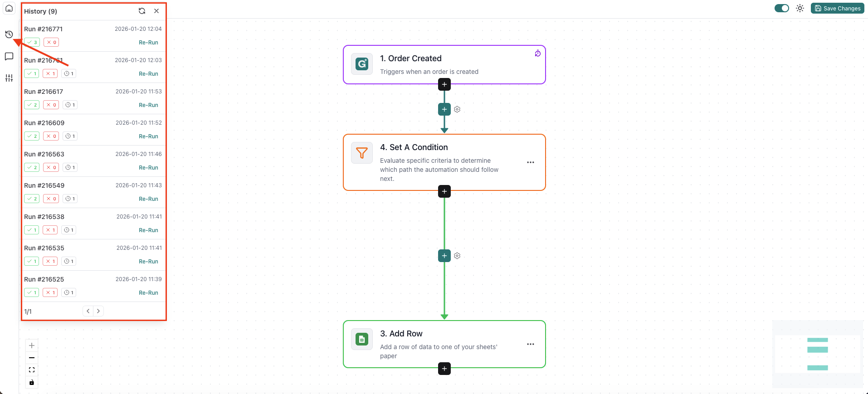The height and width of the screenshot is (394, 868).
Task: Click the minimap preview thumbnail
Action: [x=817, y=354]
